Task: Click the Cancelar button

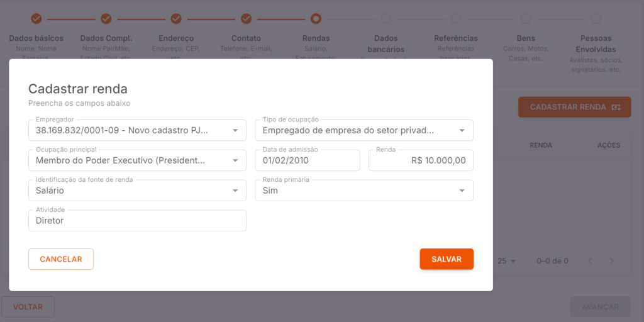Action: tap(61, 259)
